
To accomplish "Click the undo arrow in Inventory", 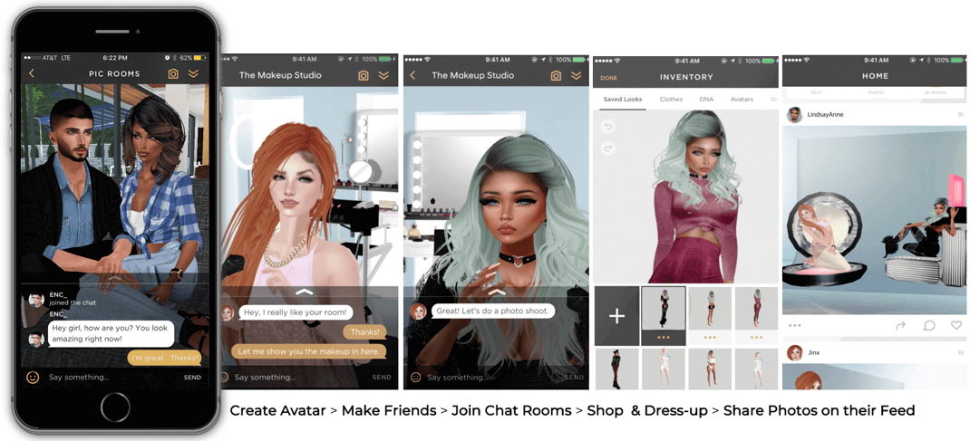I will coord(608,127).
